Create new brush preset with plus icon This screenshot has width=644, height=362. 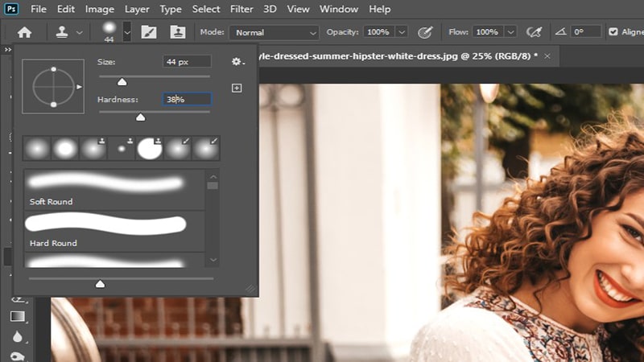pyautogui.click(x=237, y=88)
